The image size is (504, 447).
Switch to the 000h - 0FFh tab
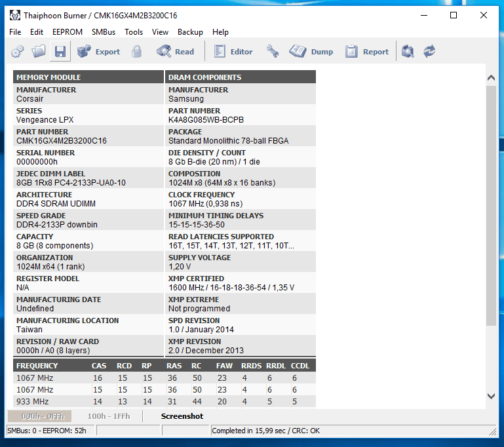39,416
